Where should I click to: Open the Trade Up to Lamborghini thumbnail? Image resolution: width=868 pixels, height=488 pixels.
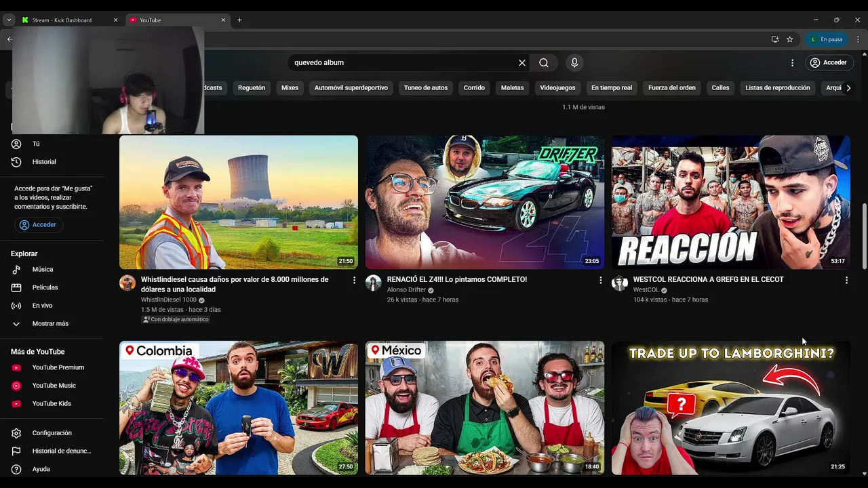731,407
